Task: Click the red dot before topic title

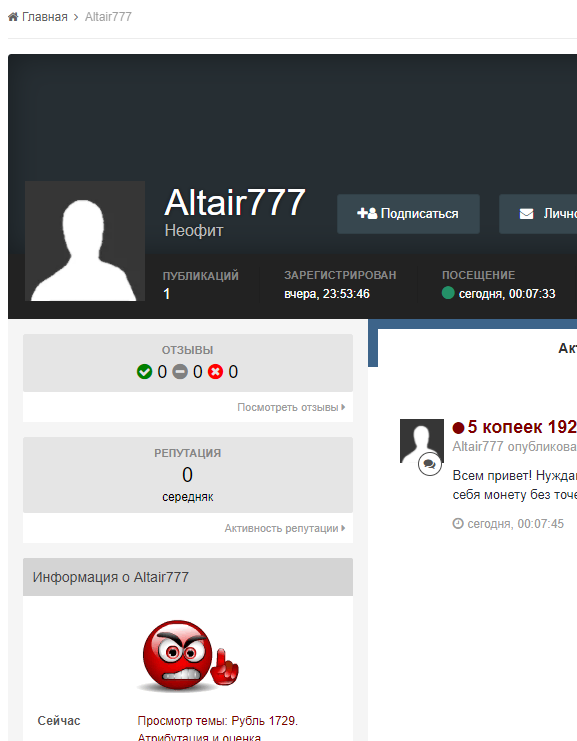Action: (x=458, y=428)
